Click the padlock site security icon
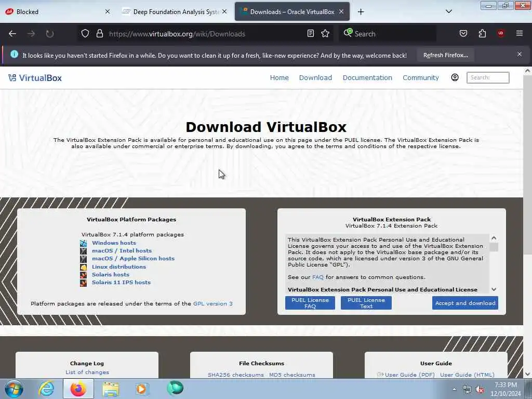 pyautogui.click(x=99, y=33)
